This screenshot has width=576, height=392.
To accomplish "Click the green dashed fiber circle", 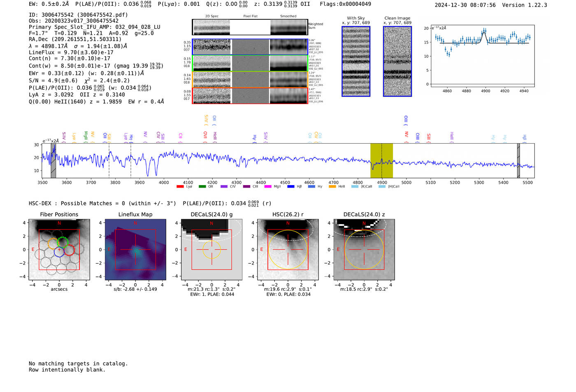I will point(63,242).
